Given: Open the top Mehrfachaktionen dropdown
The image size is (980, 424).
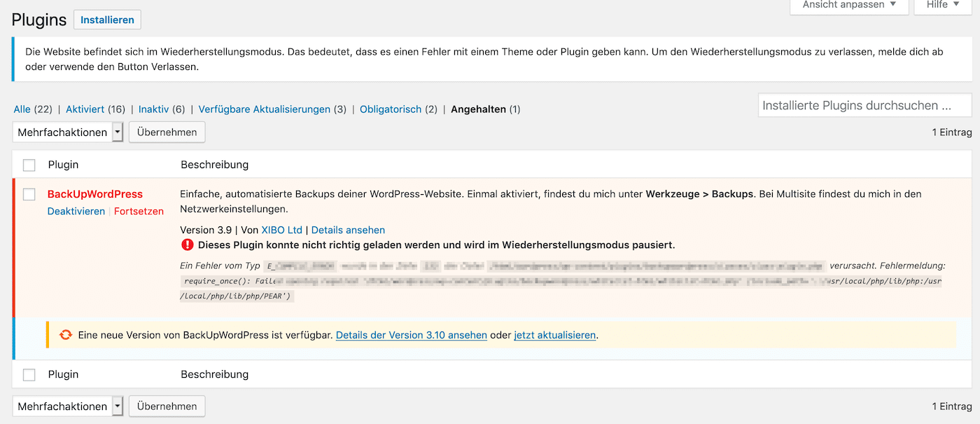Looking at the screenshot, I should 68,132.
